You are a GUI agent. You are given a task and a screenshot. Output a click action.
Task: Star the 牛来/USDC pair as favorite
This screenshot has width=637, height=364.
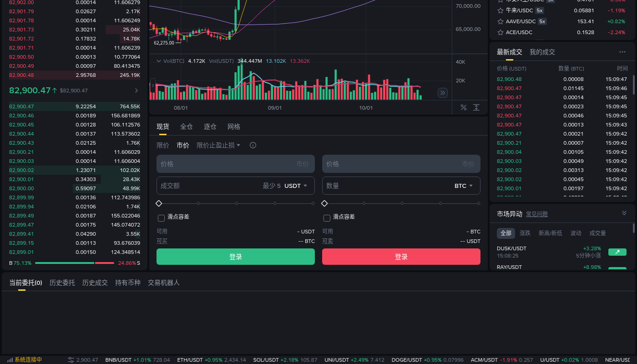click(x=500, y=10)
